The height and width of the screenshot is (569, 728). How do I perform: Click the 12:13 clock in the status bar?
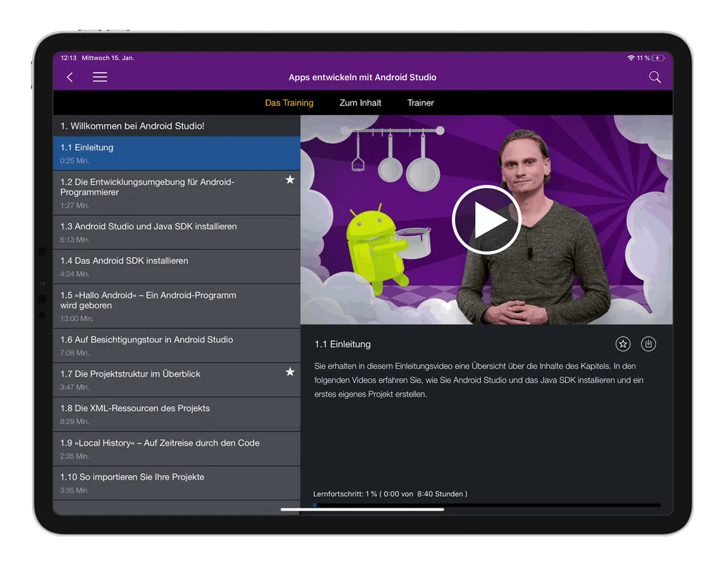point(69,58)
